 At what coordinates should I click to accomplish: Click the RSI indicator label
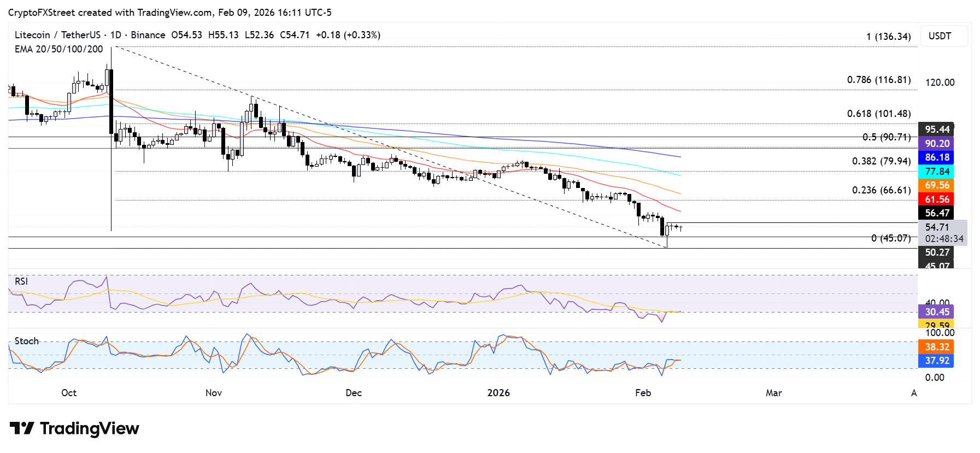[x=21, y=281]
